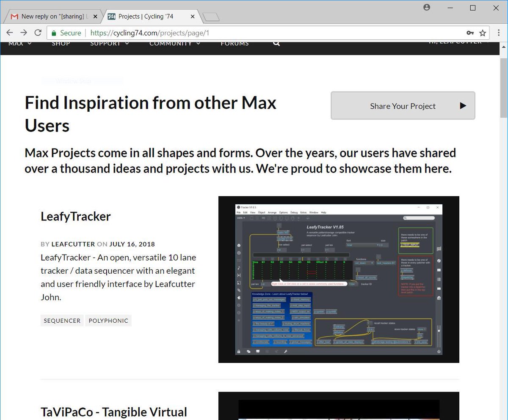Bookmark this page with the star icon
This screenshot has width=508, height=420.
(483, 33)
